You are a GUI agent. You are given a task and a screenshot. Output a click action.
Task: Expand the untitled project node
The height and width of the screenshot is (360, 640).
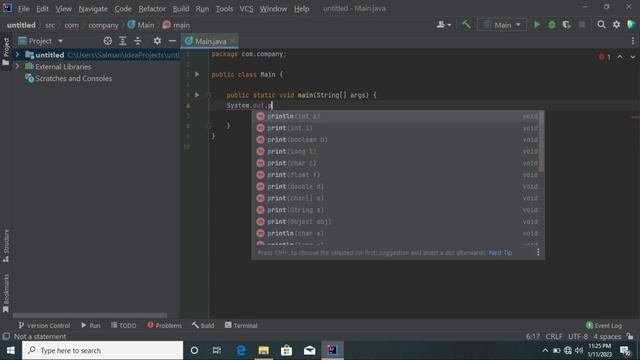coord(18,54)
